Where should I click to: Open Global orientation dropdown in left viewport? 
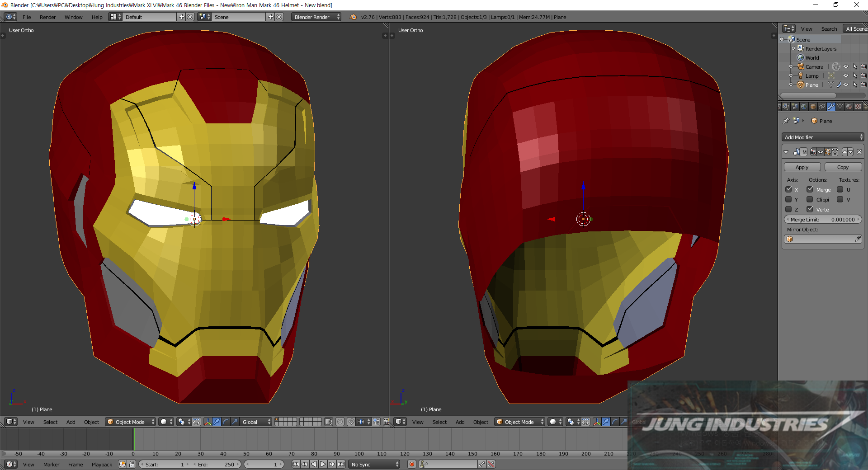click(255, 422)
